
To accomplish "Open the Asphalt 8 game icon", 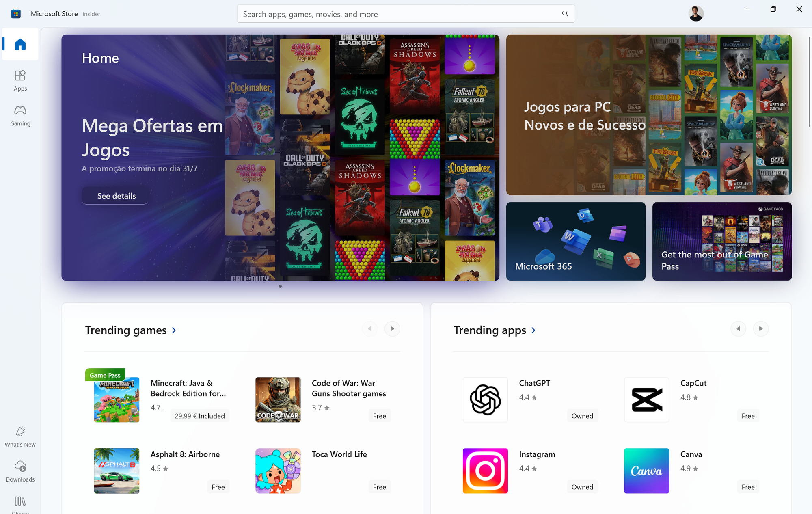I will tap(117, 471).
